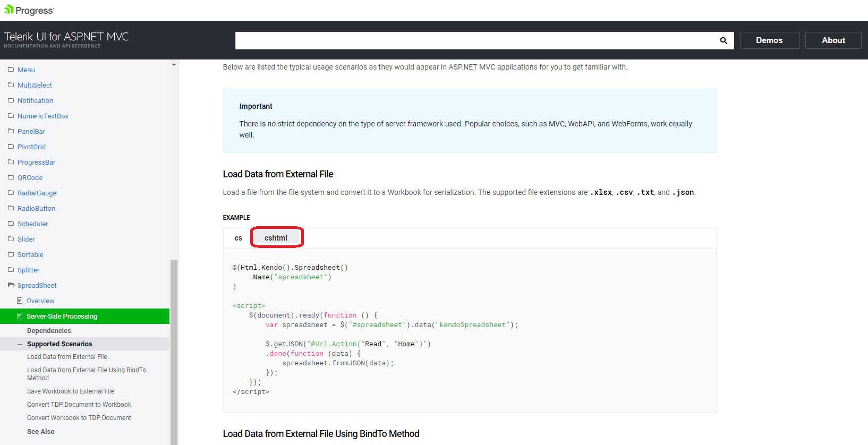
Task: Go to Save Workbook to External File
Action: 71,391
